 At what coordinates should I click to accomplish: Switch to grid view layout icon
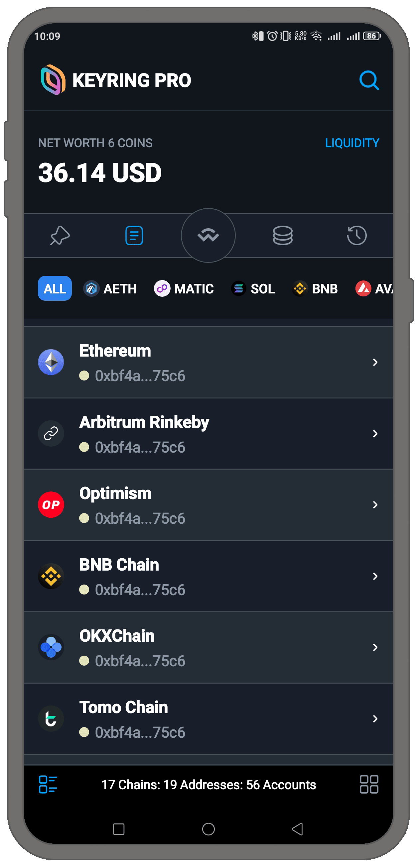[x=369, y=785]
